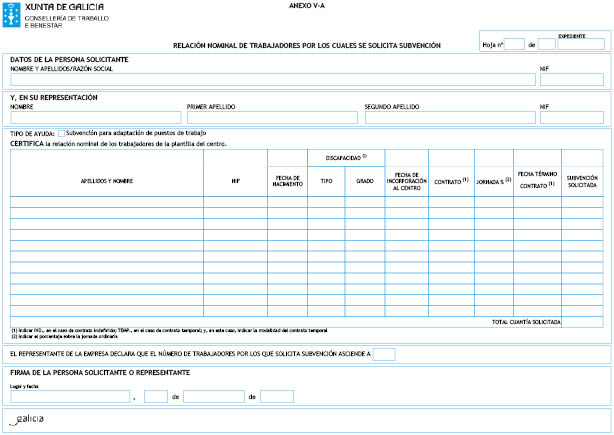The image size is (614, 435).
Task: Click first row cell under Subvención Solicitada
Action: click(582, 202)
